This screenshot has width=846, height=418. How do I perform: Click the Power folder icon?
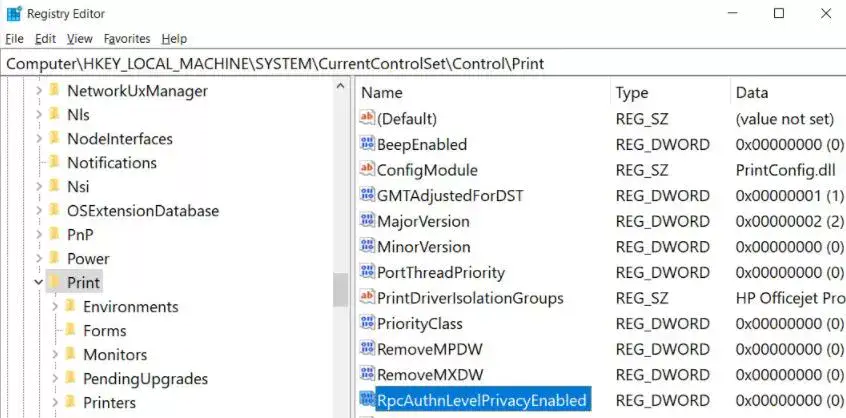54,258
